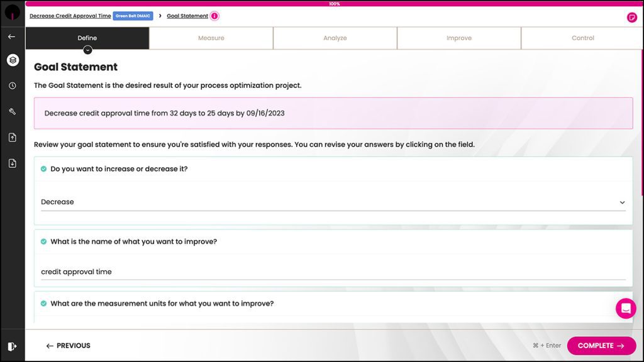Open the layers stack icon in sidebar
Viewport: 644px width, 362px height.
click(x=13, y=60)
